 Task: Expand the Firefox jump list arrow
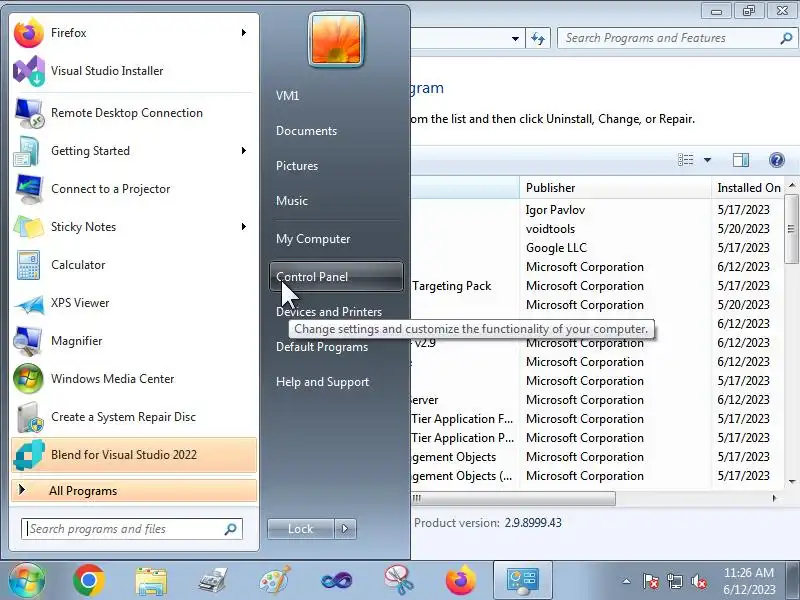(x=244, y=33)
